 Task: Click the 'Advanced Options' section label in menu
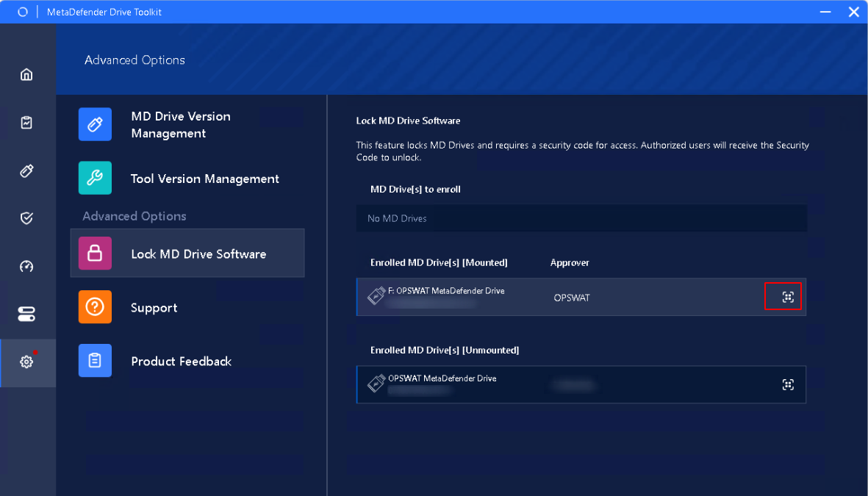(x=134, y=216)
